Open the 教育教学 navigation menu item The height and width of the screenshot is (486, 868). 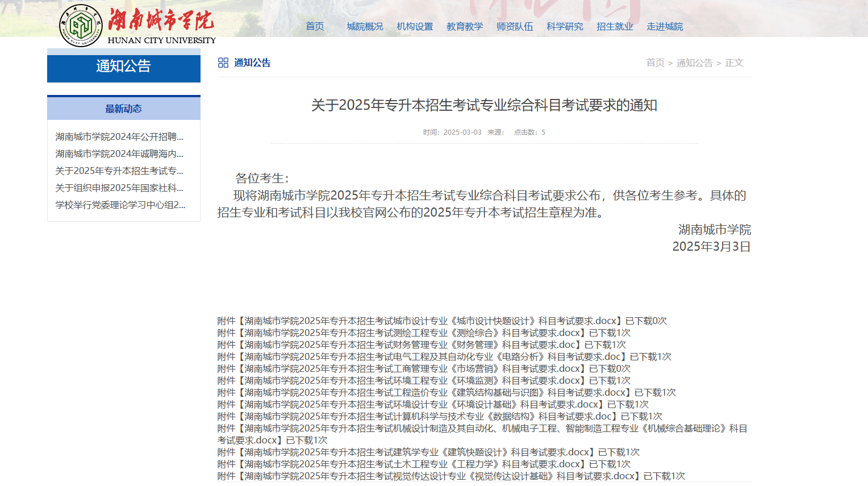pyautogui.click(x=465, y=26)
